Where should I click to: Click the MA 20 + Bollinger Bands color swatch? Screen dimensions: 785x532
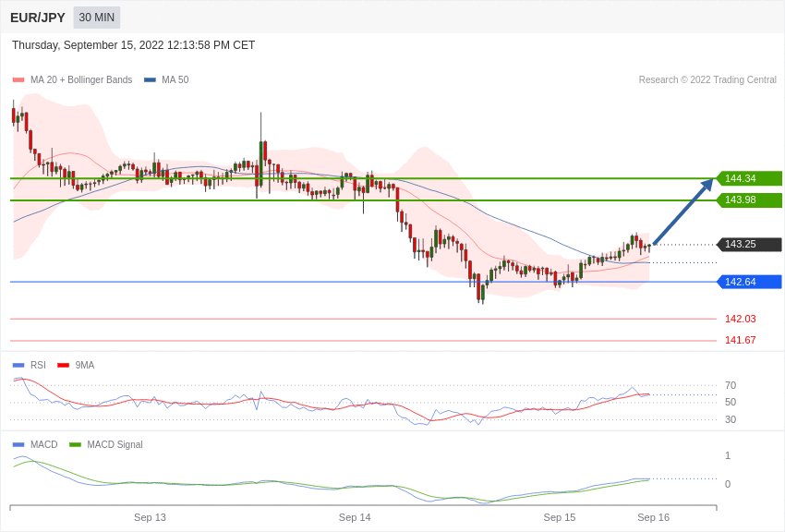pos(18,79)
